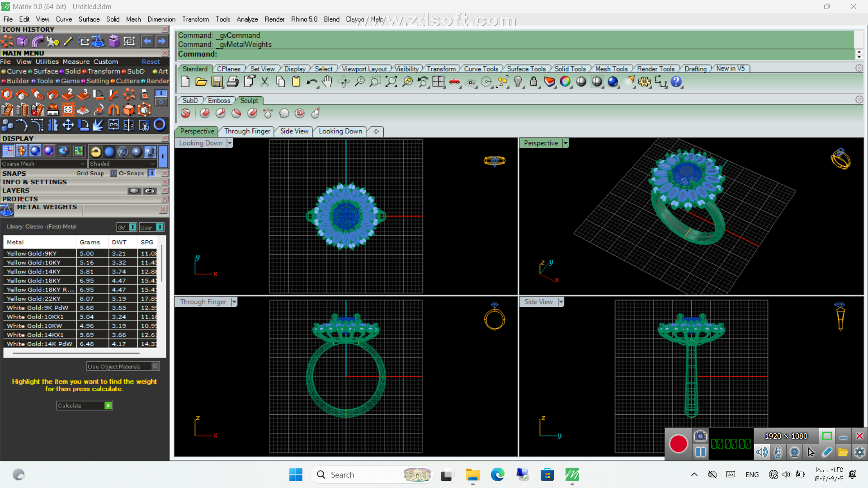Click the blue ring icon in main menu
The height and width of the screenshot is (488, 868).
point(160,125)
